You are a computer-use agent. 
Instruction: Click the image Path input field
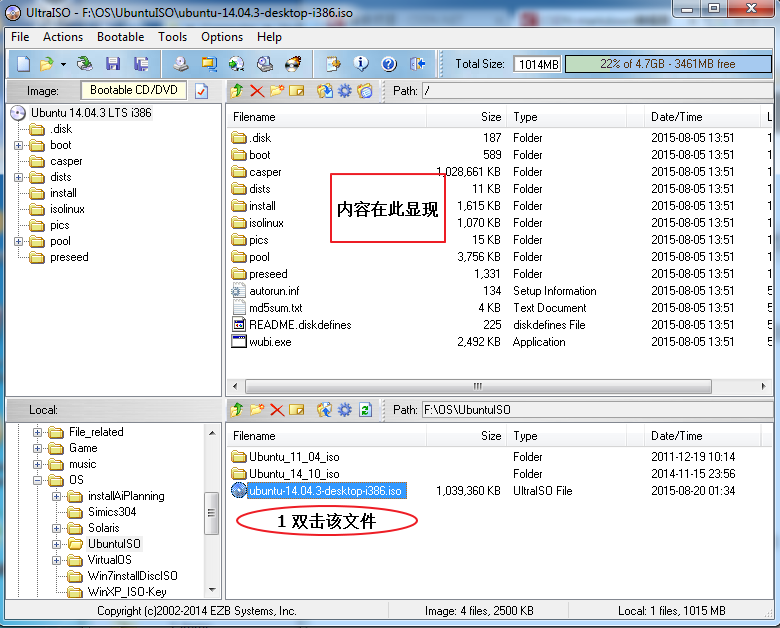tap(597, 91)
